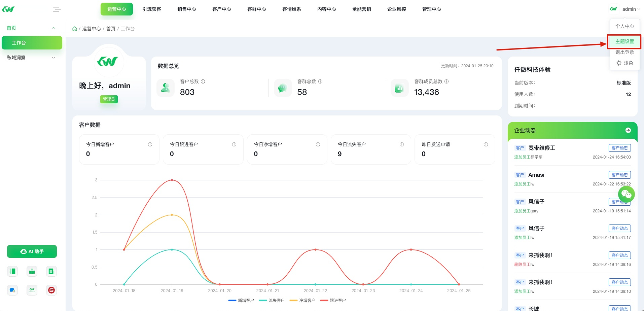Screen dimensions: 644x311
Task: Toggle 流失客户 series in chart legend
Action: 272,300
